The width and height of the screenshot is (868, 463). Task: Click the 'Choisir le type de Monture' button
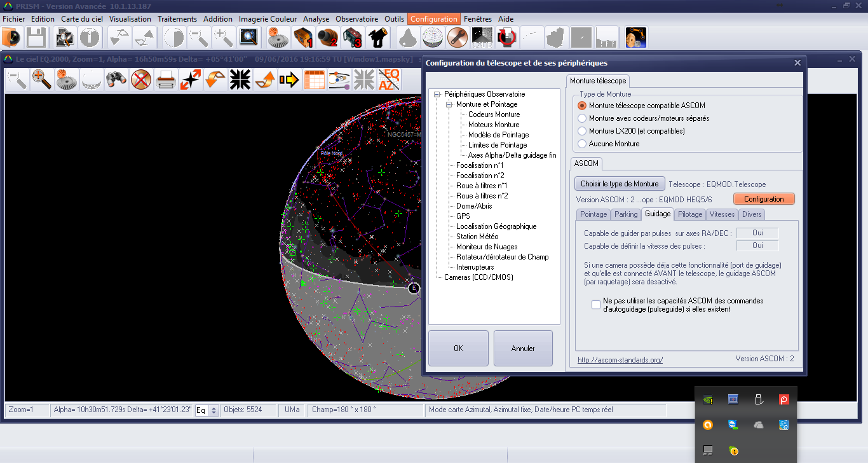[x=620, y=184]
